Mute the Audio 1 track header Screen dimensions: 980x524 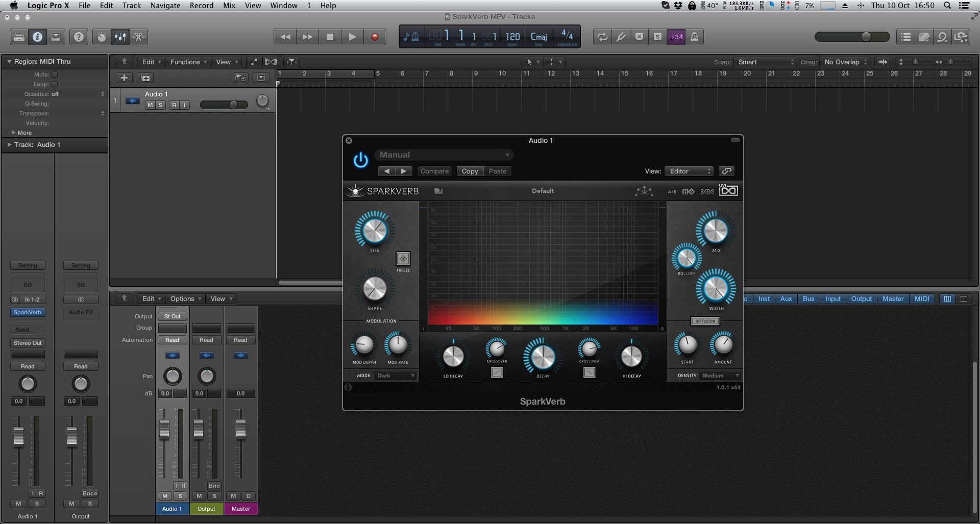click(x=150, y=105)
